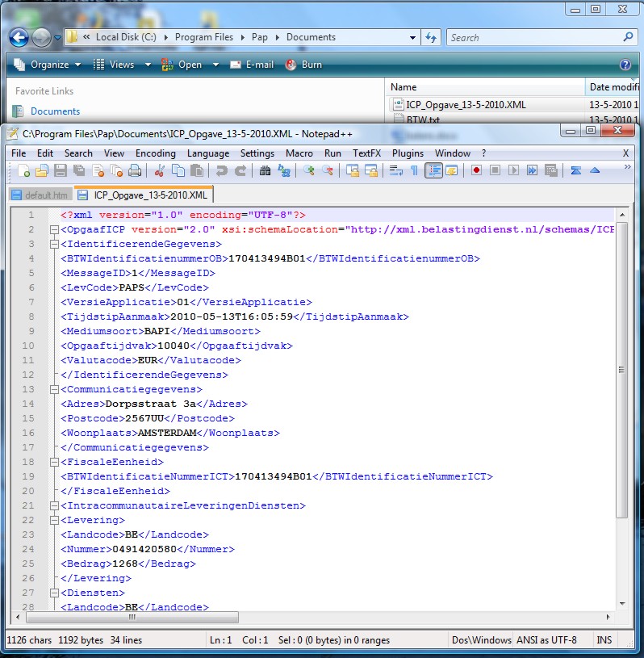Click the Zoom In magnifier icon
Screen dimensions: 644x658
click(x=309, y=170)
